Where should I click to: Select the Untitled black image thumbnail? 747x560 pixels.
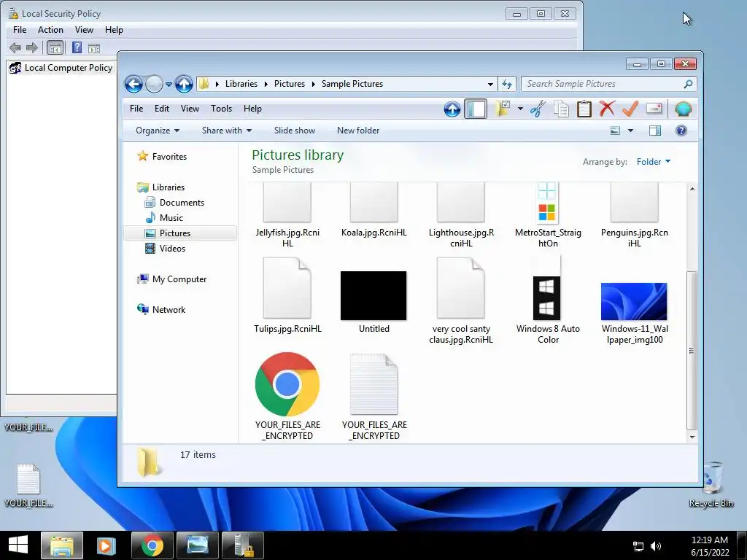[373, 296]
